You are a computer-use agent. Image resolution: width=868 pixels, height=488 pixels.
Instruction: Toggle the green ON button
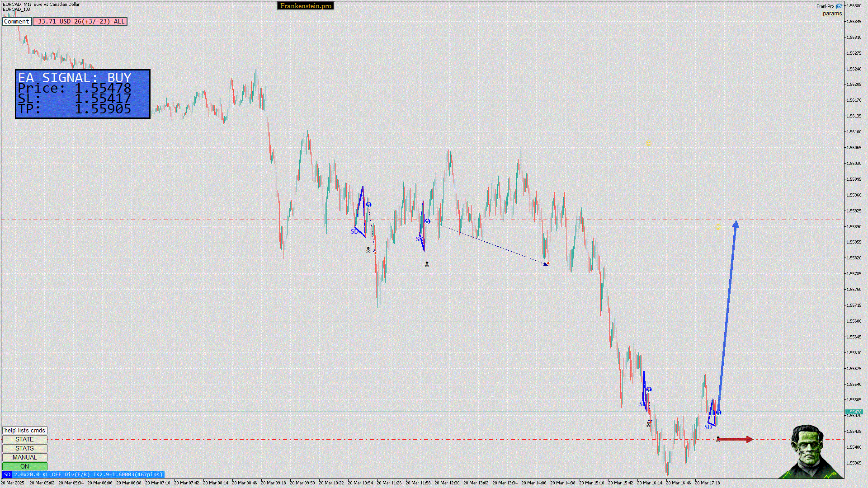click(24, 466)
